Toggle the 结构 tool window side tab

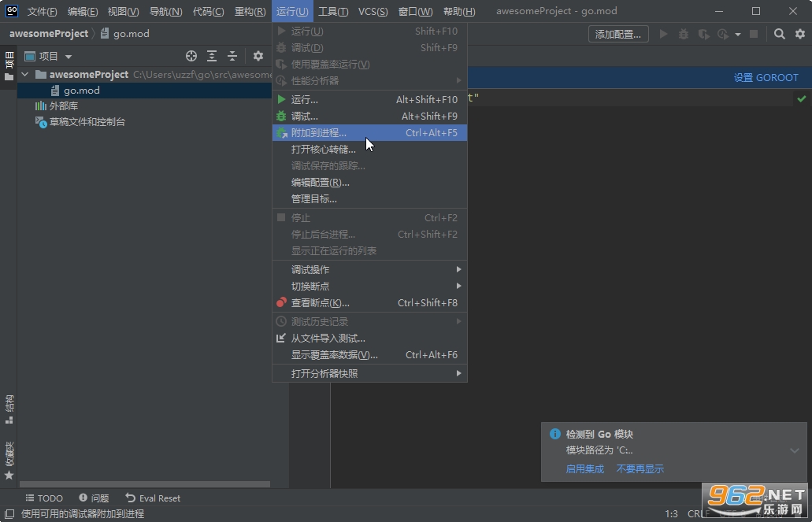[x=9, y=409]
